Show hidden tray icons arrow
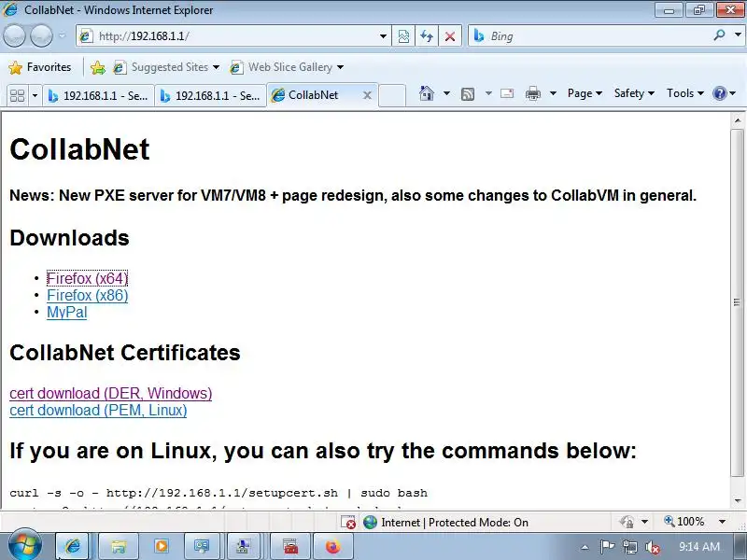The height and width of the screenshot is (560, 747). point(585,547)
